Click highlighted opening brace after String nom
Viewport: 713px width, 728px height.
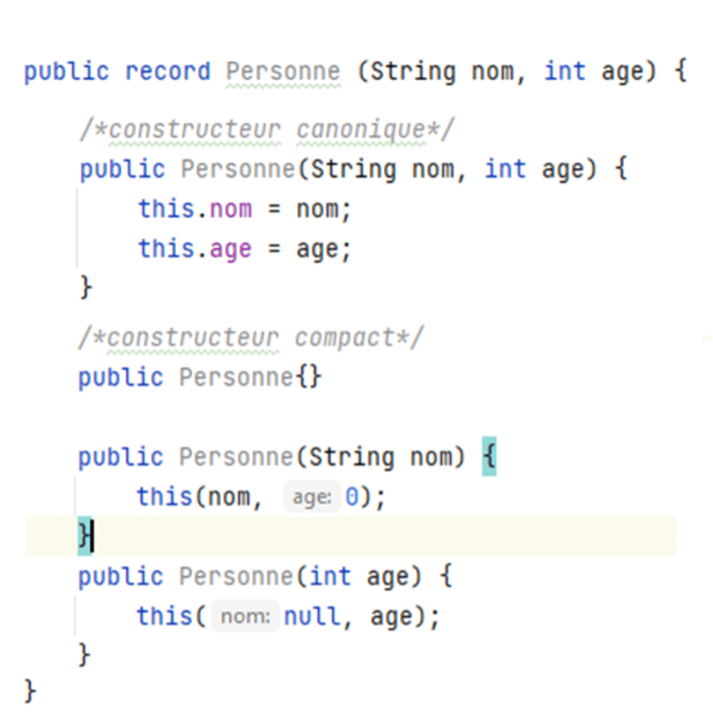(489, 457)
